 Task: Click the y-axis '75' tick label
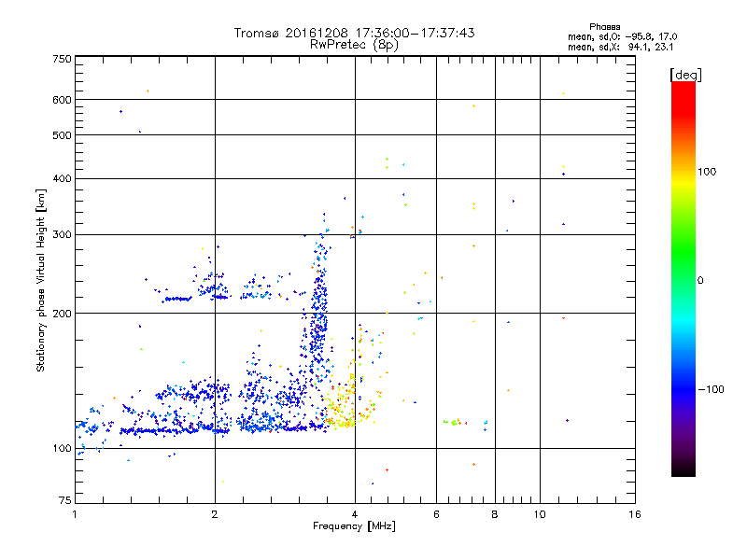(x=65, y=500)
